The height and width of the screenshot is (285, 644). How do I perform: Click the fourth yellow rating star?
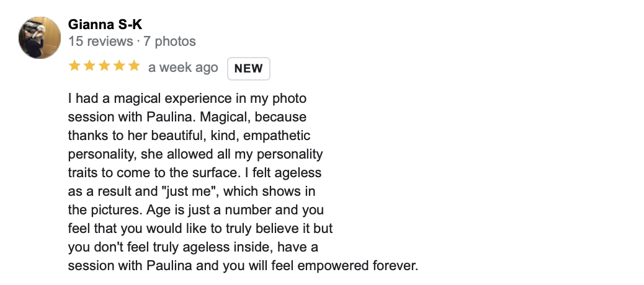119,66
